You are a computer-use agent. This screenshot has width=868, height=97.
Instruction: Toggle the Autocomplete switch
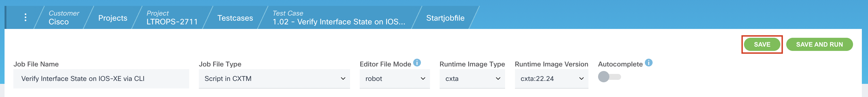609,77
